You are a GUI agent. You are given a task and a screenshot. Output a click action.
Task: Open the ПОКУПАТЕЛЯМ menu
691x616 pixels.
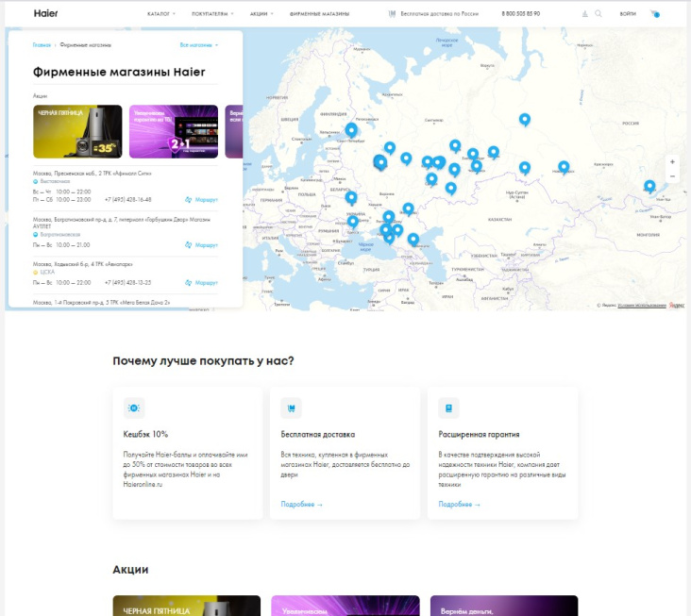212,13
